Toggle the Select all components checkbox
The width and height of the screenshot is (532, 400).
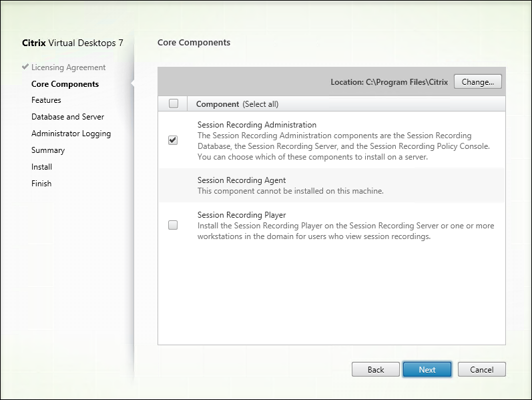(x=174, y=104)
